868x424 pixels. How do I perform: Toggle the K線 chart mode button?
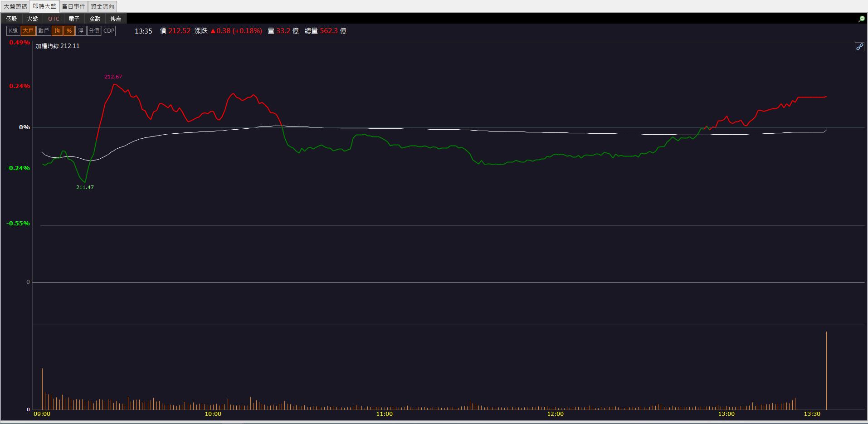click(13, 31)
